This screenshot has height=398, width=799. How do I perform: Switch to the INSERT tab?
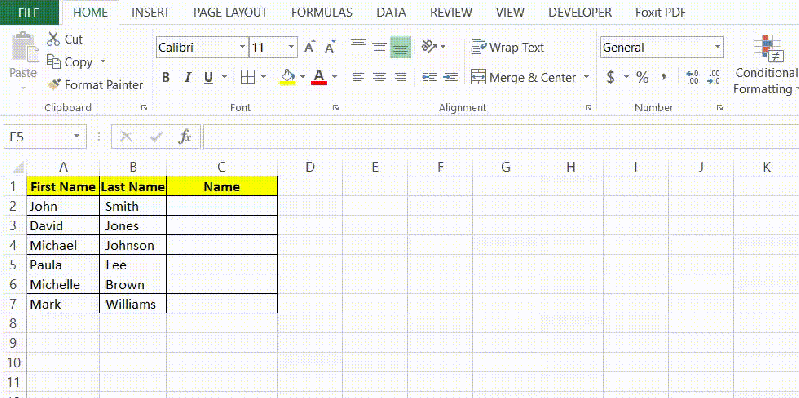(x=150, y=13)
